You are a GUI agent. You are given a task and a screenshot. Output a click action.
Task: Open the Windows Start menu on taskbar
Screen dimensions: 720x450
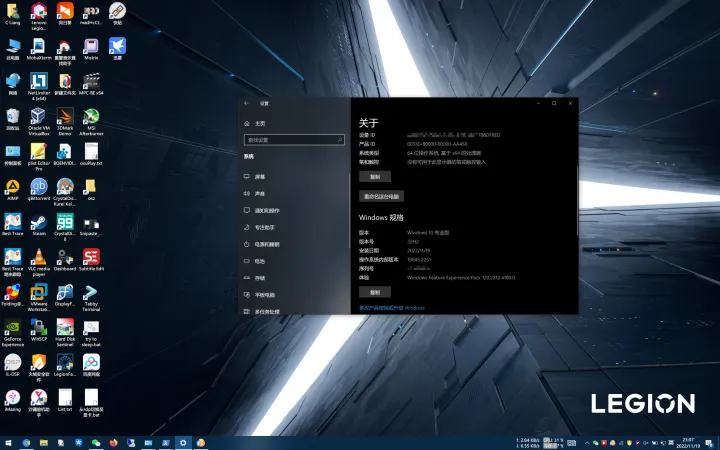(9, 442)
